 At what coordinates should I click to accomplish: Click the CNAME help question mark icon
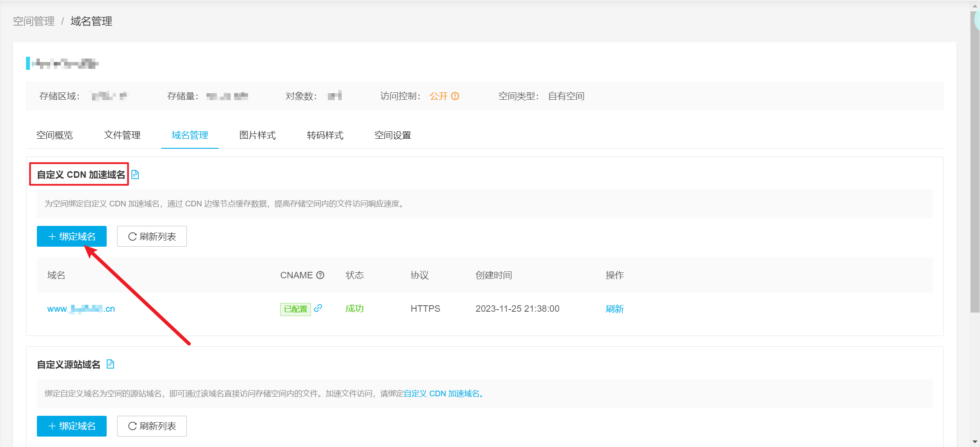coord(320,275)
